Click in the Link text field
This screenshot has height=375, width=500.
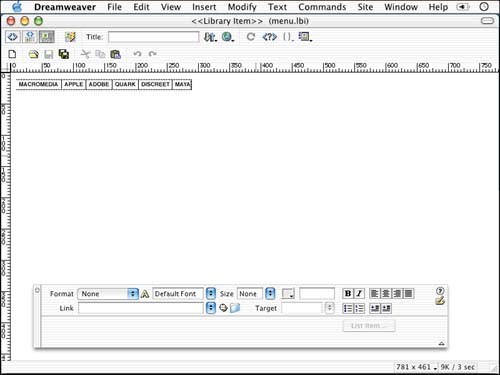click(x=141, y=308)
